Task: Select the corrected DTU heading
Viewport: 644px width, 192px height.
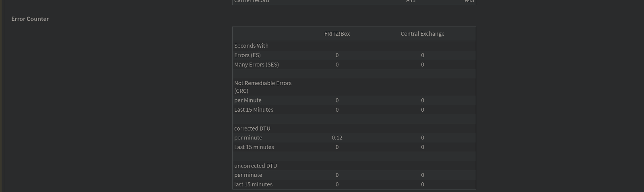Action: [x=252, y=129]
